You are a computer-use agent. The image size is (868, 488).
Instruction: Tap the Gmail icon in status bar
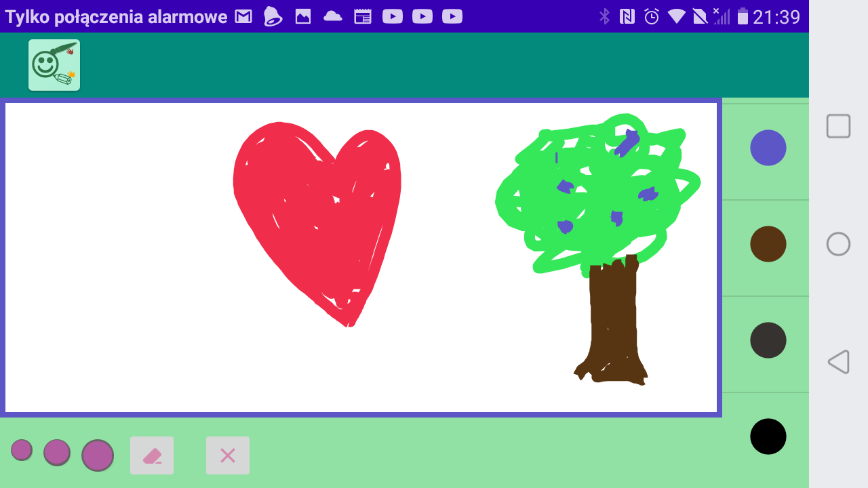coord(243,16)
